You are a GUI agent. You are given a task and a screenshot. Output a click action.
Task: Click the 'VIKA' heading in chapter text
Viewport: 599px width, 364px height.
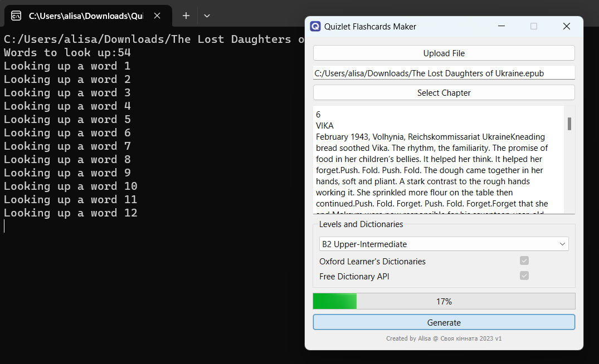(325, 126)
